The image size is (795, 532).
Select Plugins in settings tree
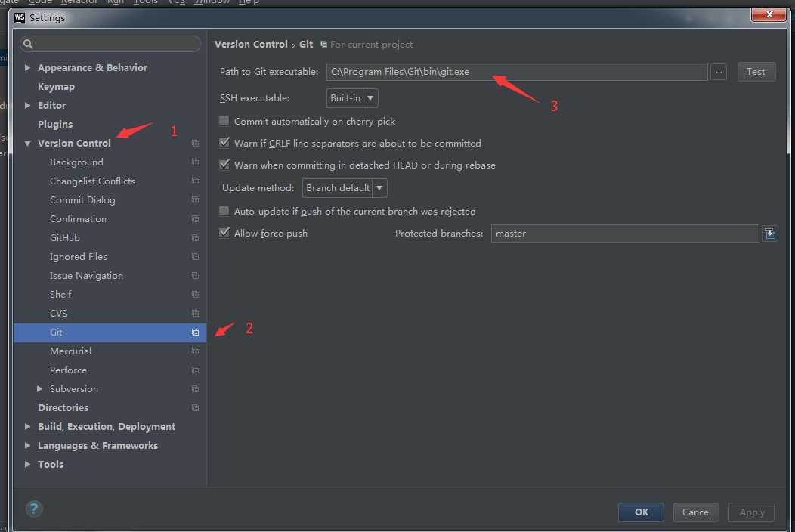55,125
